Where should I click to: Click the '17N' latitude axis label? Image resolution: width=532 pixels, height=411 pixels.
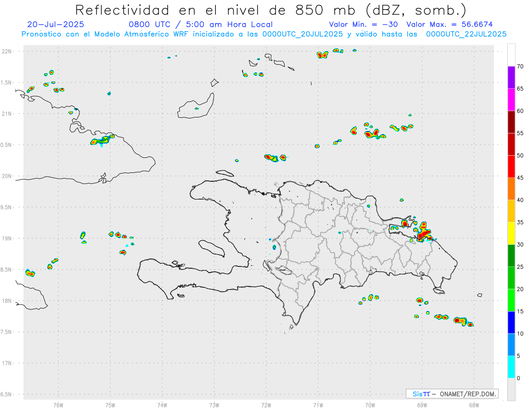[8, 363]
